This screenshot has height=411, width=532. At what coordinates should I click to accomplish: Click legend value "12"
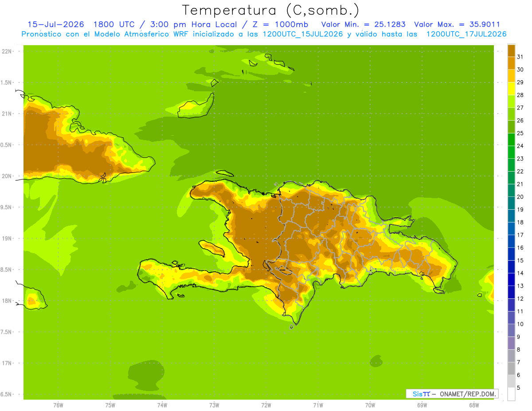520,299
